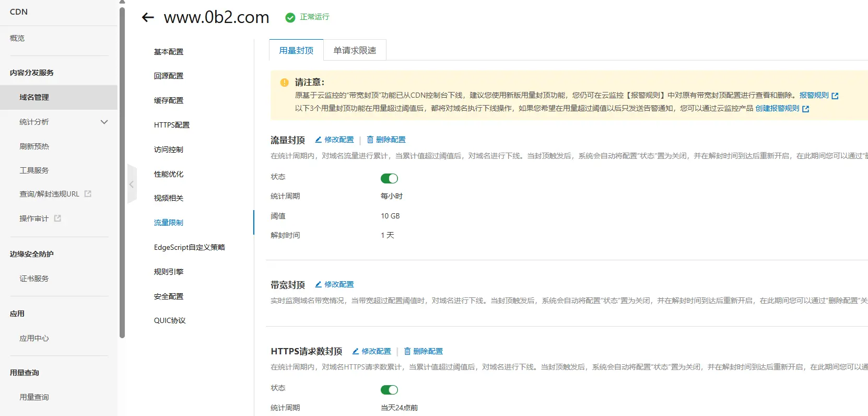The image size is (868, 416).
Task: Click external link icon beside 操作审计
Action: [x=57, y=218]
